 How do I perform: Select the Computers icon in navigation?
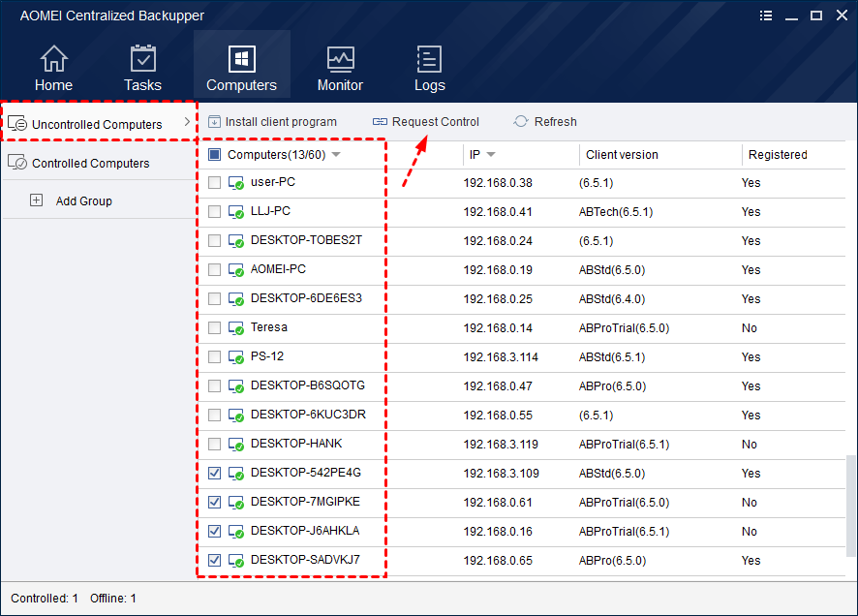tap(241, 58)
